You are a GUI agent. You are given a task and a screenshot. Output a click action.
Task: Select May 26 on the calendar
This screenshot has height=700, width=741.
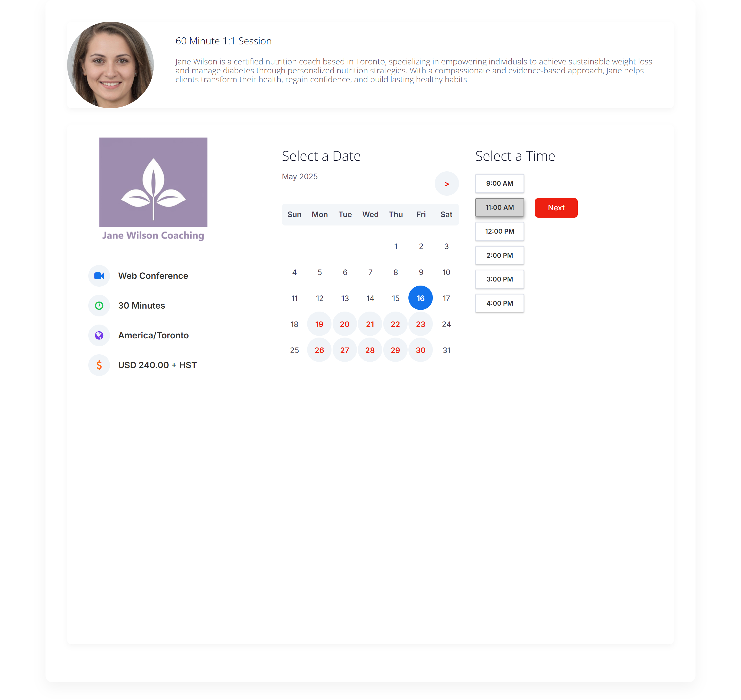click(319, 350)
